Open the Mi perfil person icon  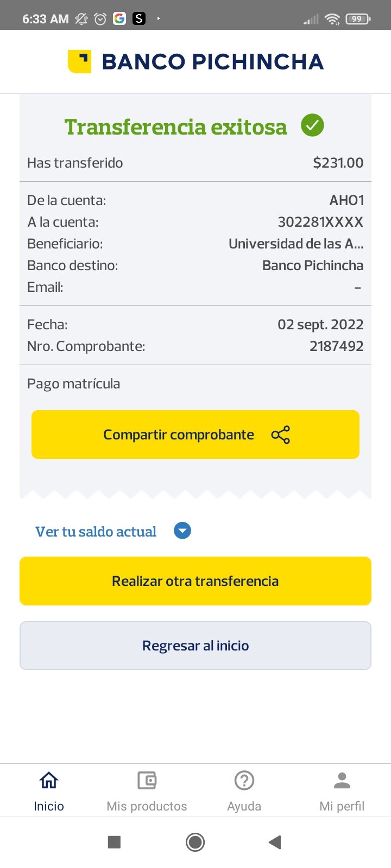(x=342, y=781)
